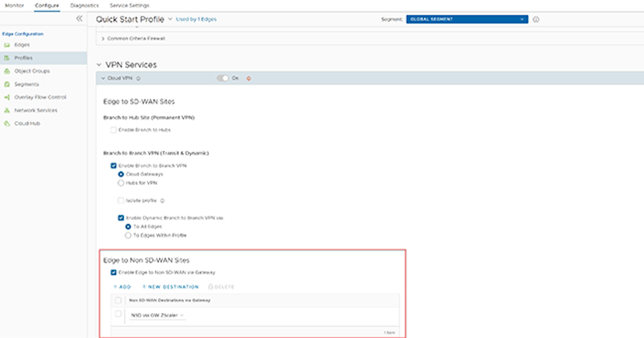The height and width of the screenshot is (338, 644).
Task: Open the NSD via GW ZScaler dropdown
Action: coord(157,315)
